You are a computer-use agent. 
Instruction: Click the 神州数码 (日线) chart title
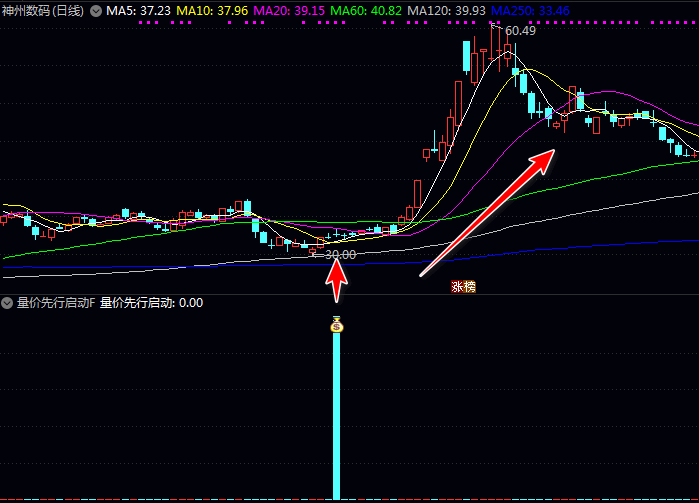point(43,11)
